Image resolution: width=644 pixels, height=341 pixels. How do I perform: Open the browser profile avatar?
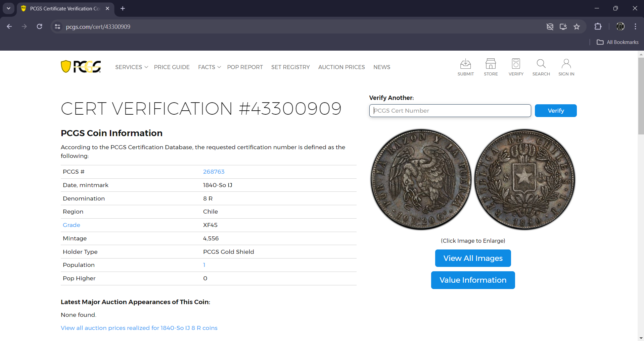[x=620, y=26]
